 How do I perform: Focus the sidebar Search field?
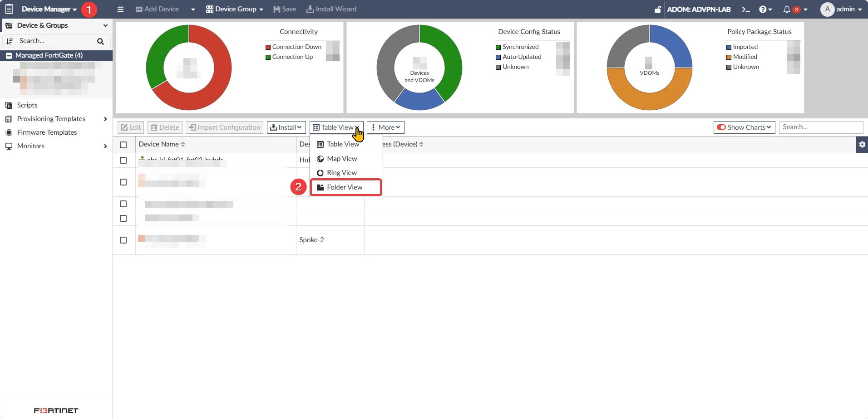pos(57,41)
